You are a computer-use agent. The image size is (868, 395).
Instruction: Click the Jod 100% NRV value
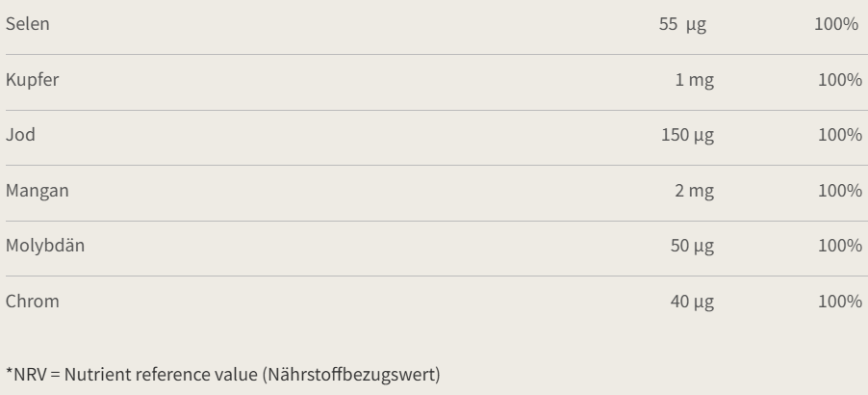pyautogui.click(x=840, y=135)
